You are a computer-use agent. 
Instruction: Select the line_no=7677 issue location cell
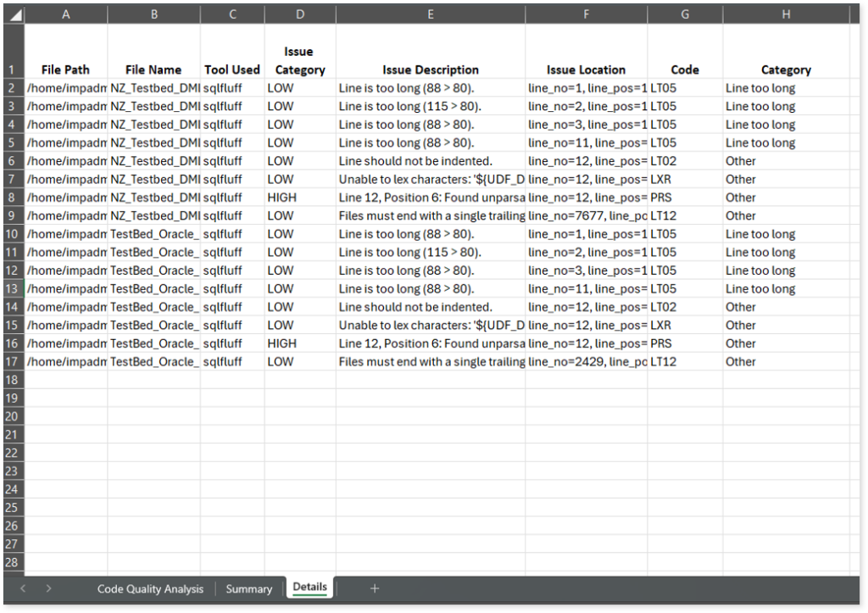point(587,216)
